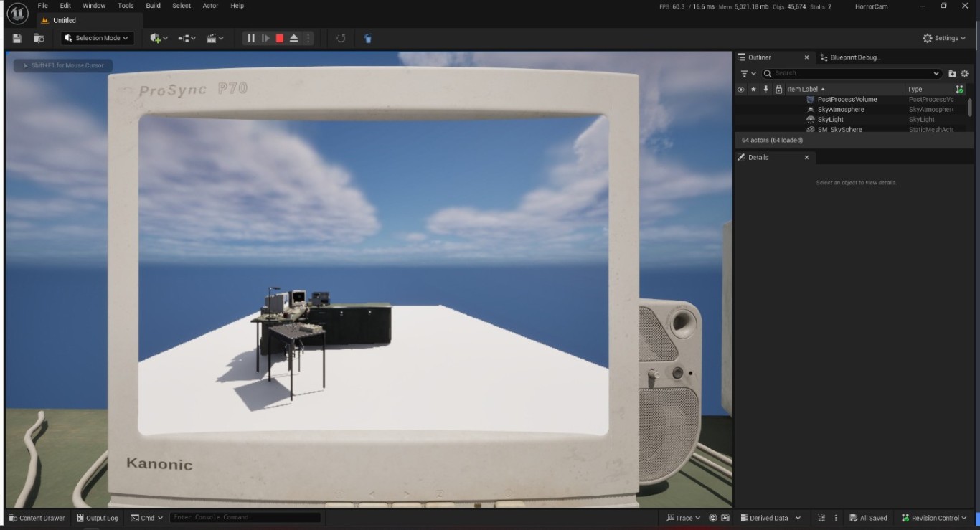The image size is (980, 530).
Task: Open the Selection Mode dropdown
Action: pos(97,39)
